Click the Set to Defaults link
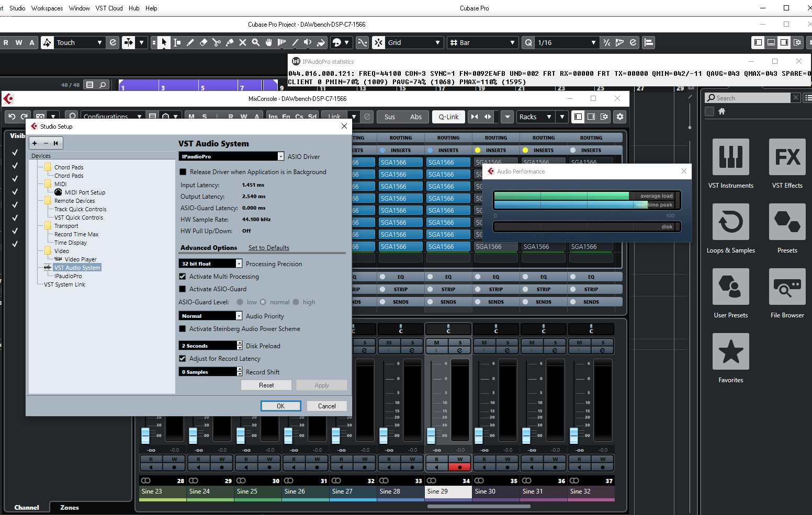Viewport: 812px width, 515px height. [x=269, y=248]
